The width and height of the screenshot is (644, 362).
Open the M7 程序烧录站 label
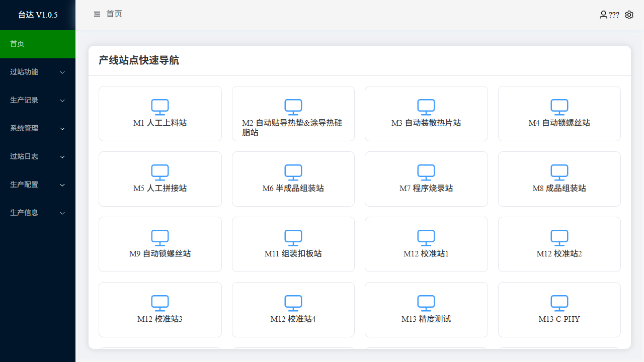pyautogui.click(x=426, y=188)
